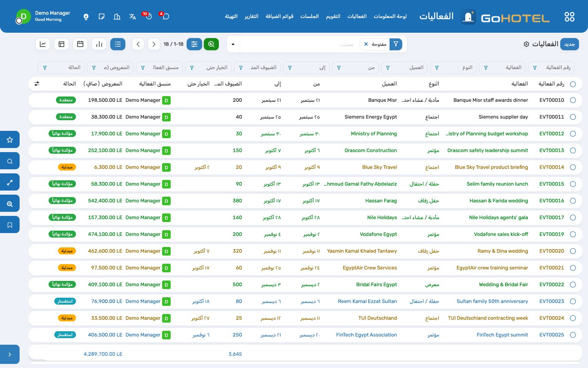
Task: Open the search options dropdown arrow
Action: point(233,44)
